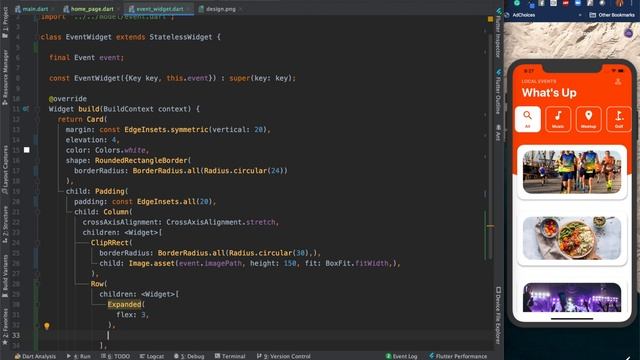The width and height of the screenshot is (640, 360).
Task: Open the Terminal tool window
Action: [x=230, y=356]
